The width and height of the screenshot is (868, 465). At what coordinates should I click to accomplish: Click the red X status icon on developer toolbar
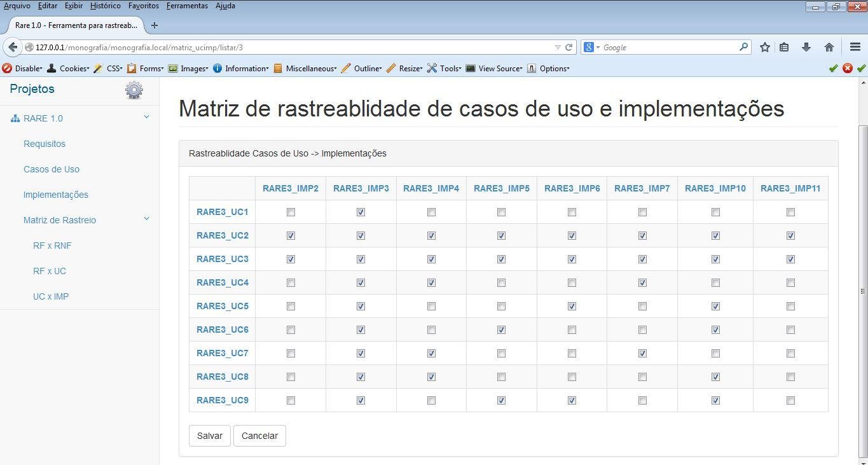847,68
